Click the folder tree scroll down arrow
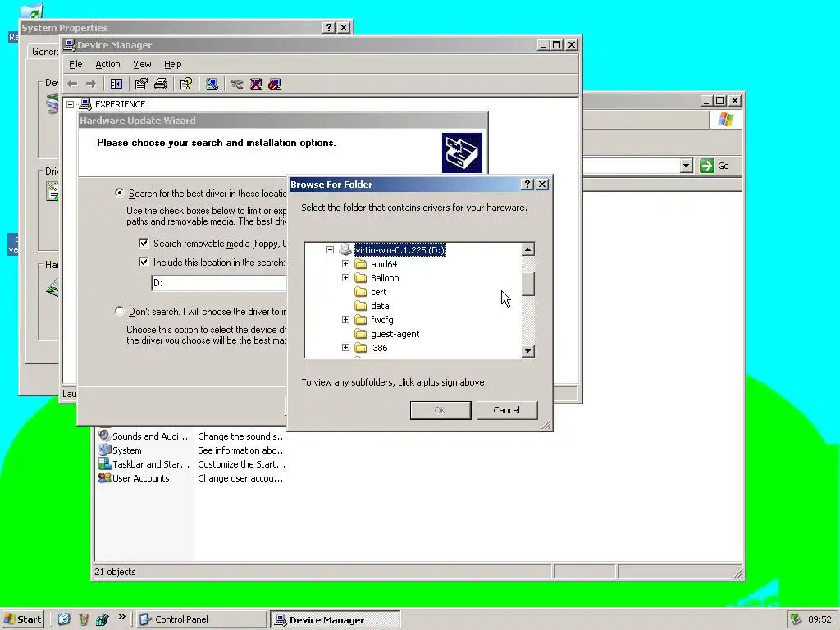Viewport: 840px width, 630px height. [527, 351]
